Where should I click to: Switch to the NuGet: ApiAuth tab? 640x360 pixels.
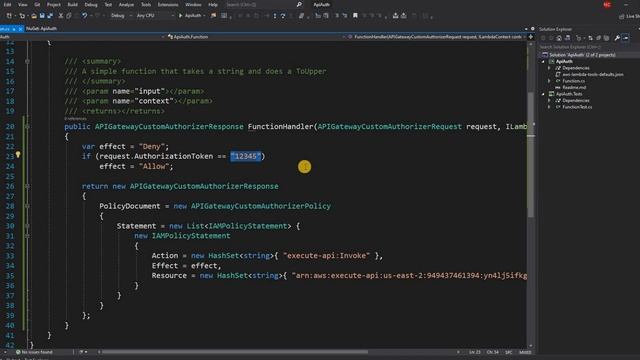41,29
